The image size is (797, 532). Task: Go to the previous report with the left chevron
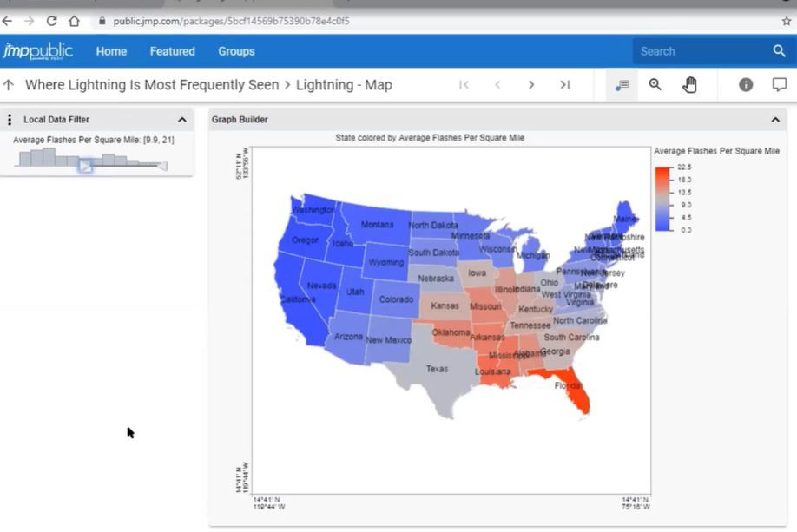[497, 84]
